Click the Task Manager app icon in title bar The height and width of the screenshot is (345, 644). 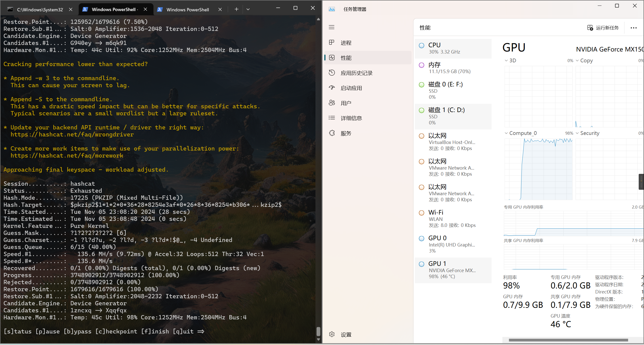[332, 9]
